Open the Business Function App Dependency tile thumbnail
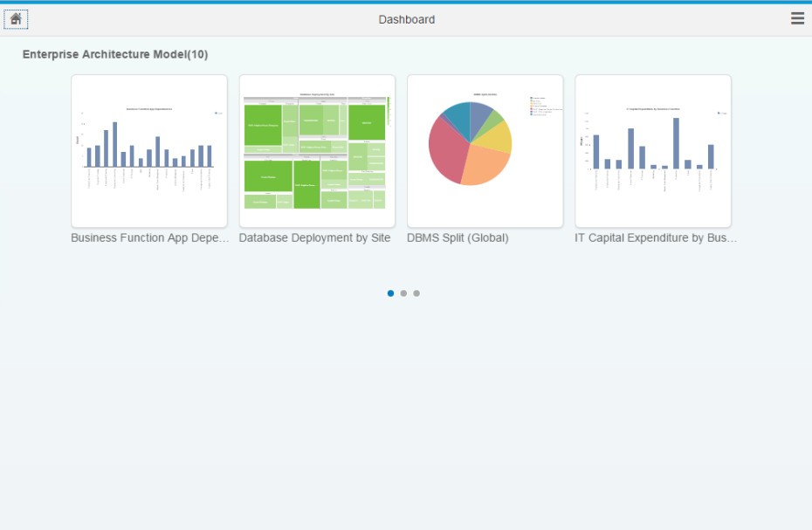The width and height of the screenshot is (812, 530). [x=148, y=150]
